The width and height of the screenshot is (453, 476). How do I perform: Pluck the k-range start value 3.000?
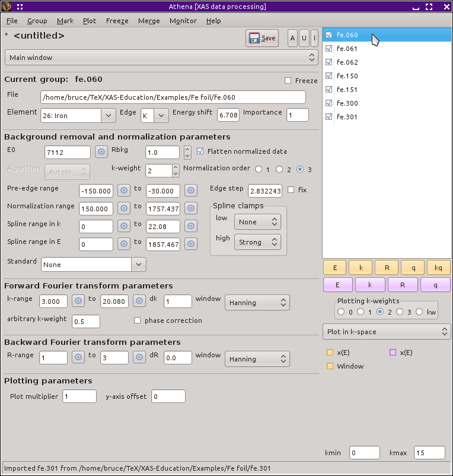78,301
